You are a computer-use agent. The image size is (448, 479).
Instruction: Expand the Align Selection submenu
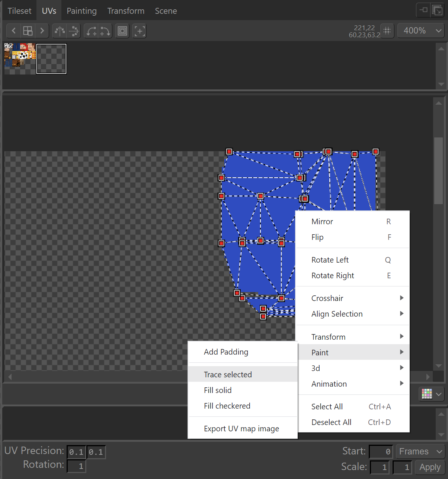[353, 314]
